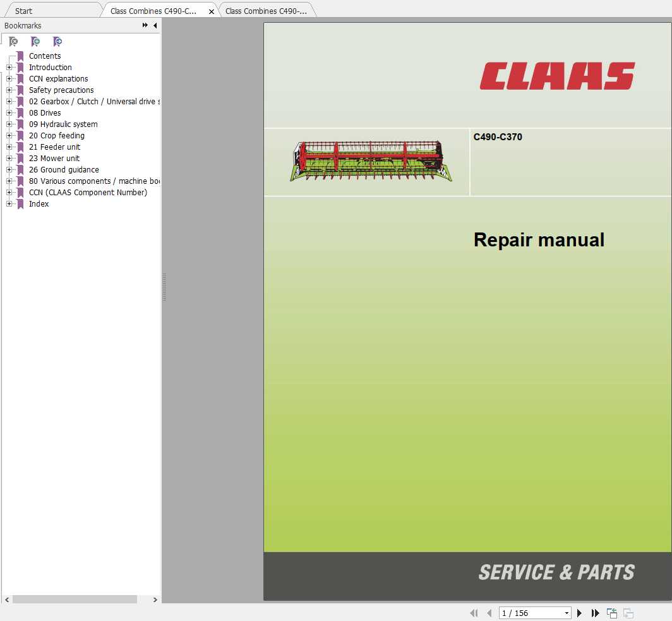Click the Contents bookmark icon

pos(20,56)
